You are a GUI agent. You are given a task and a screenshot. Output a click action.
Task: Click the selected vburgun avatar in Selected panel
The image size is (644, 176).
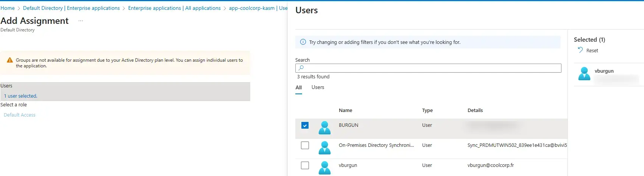click(x=584, y=74)
